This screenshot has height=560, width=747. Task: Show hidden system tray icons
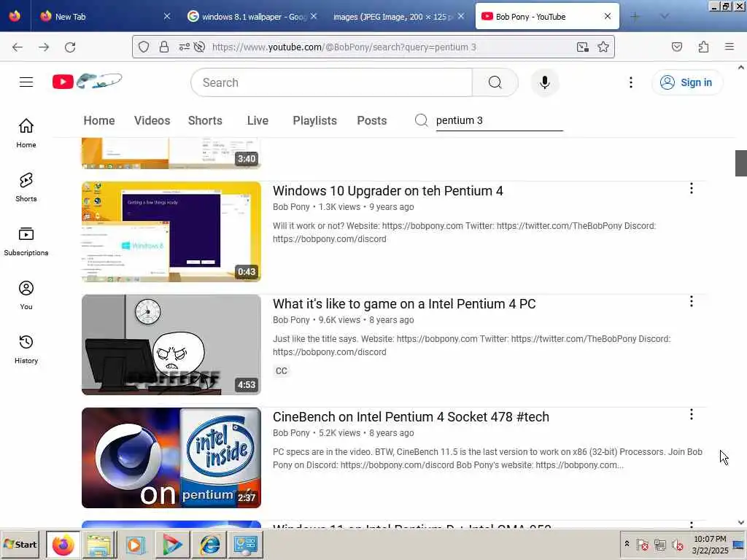627,543
